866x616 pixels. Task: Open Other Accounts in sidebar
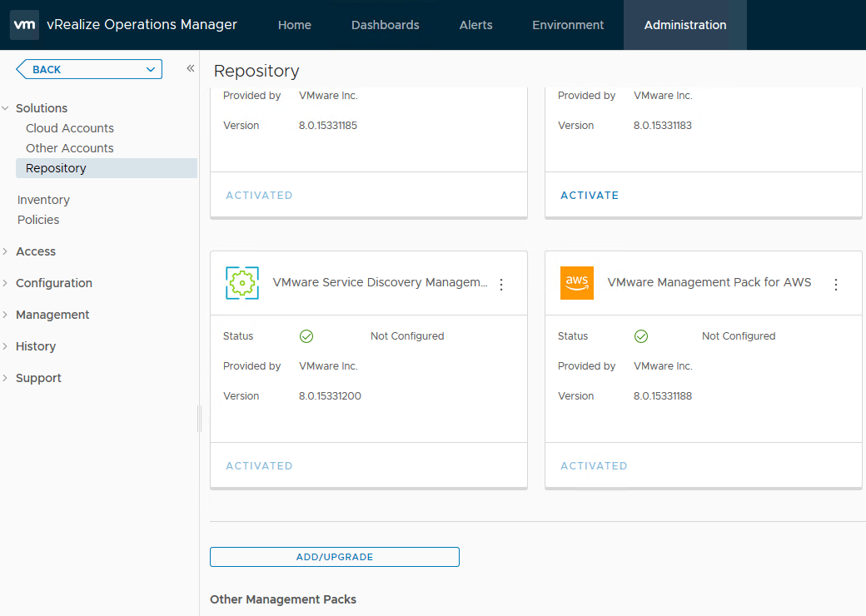click(x=70, y=148)
